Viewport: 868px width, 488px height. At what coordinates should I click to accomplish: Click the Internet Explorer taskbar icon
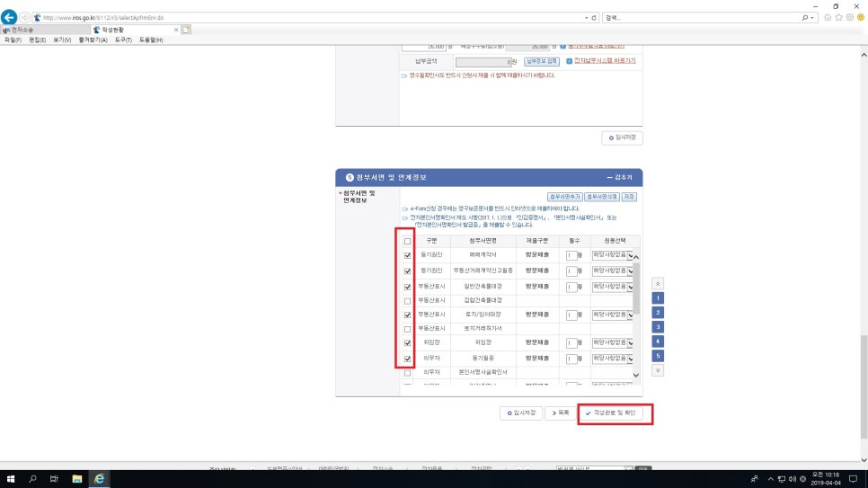point(99,479)
